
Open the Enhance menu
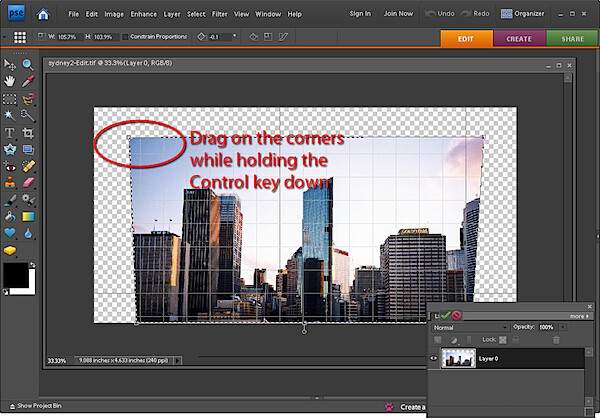tap(143, 14)
